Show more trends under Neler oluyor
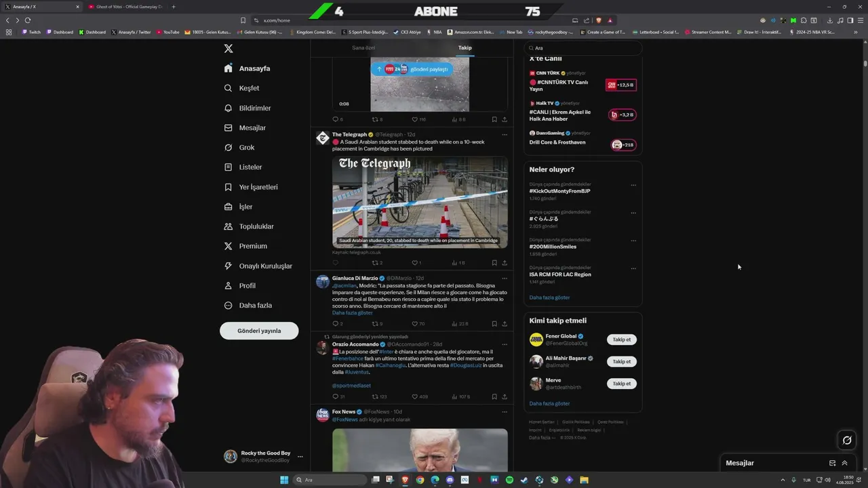This screenshot has height=488, width=868. tap(549, 298)
